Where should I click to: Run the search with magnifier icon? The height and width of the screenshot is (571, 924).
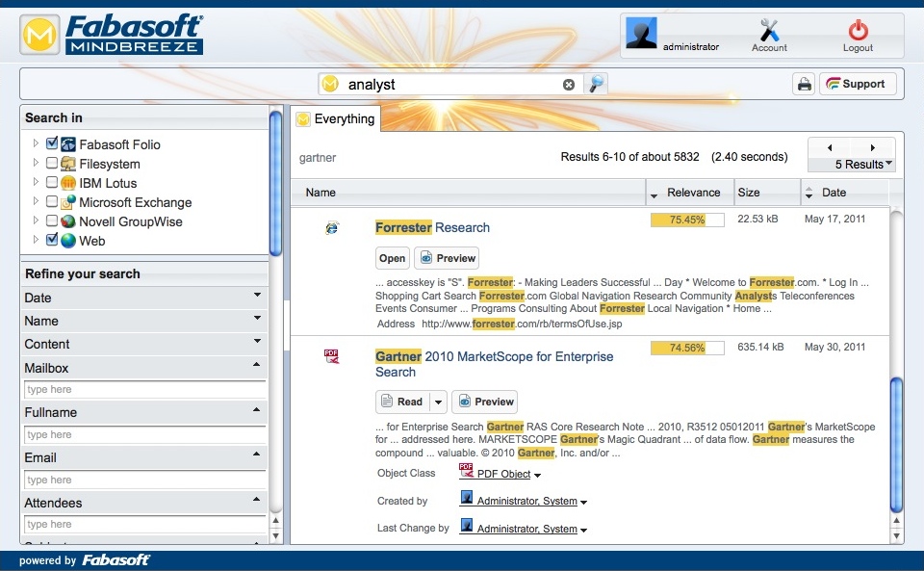coord(597,84)
